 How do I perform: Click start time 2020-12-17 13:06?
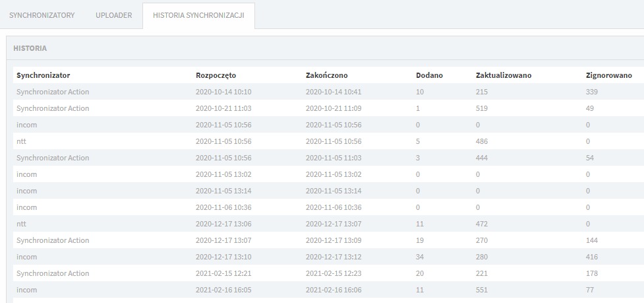click(x=223, y=224)
